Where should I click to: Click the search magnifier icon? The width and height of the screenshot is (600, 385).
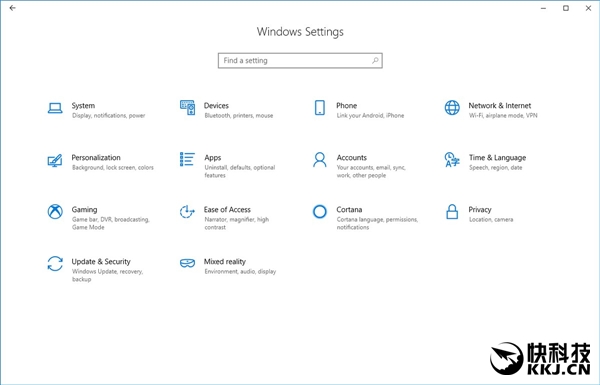(x=375, y=60)
